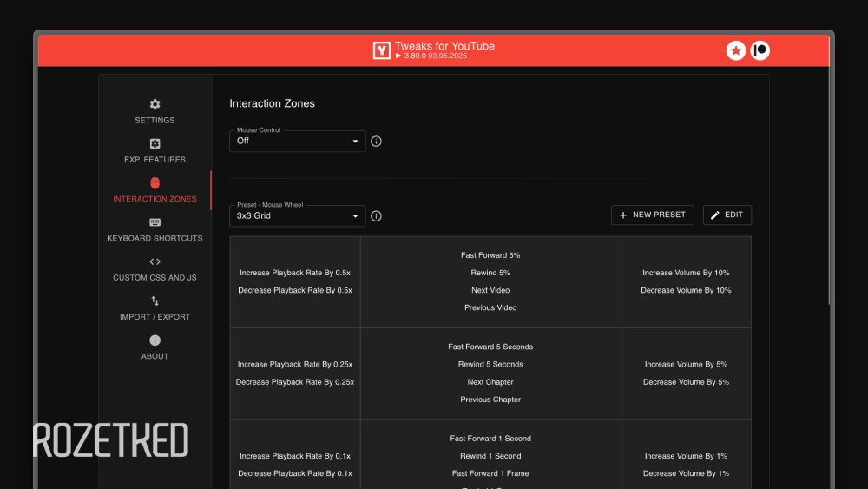Screen dimensions: 868x489
Task: Click the Keyboard Shortcuts keyboard icon
Action: tap(155, 222)
